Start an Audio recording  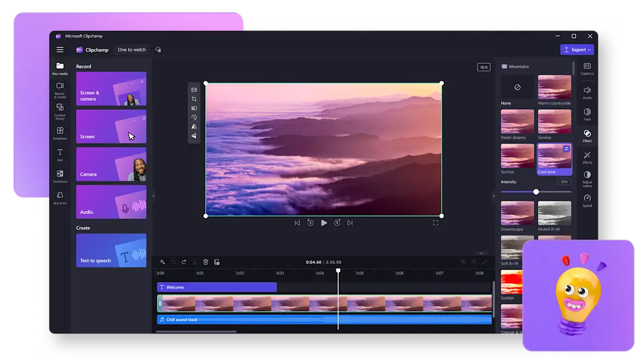tap(111, 202)
